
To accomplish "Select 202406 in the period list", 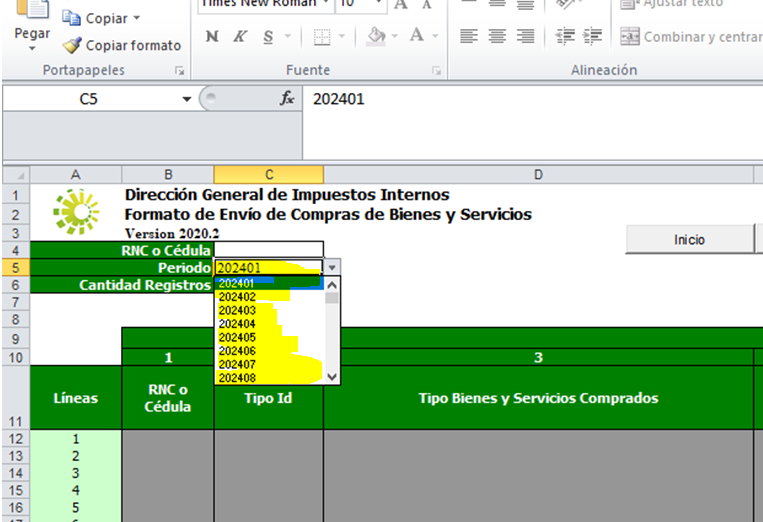I will point(269,351).
